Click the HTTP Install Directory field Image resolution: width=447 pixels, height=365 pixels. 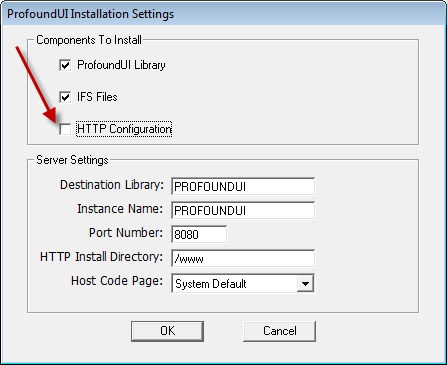click(x=243, y=258)
